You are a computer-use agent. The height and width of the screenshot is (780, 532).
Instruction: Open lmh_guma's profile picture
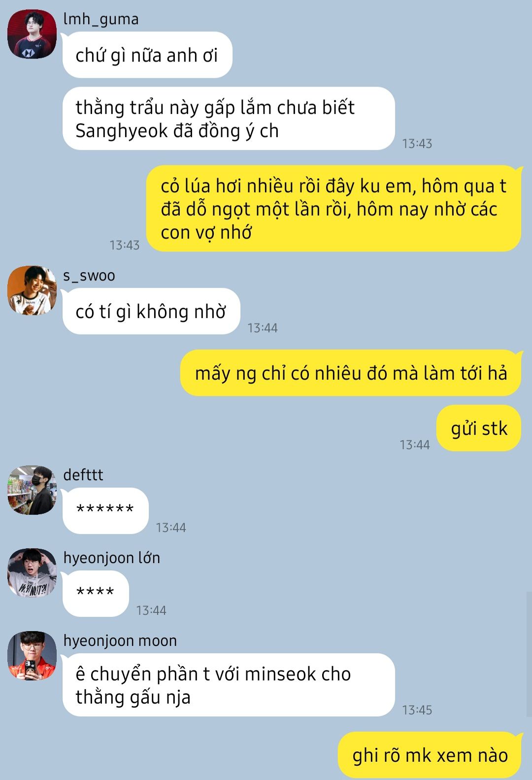pos(32,34)
